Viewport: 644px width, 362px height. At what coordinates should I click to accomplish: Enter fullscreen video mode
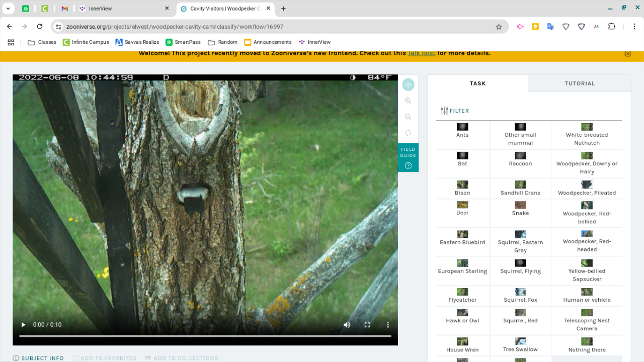367,325
